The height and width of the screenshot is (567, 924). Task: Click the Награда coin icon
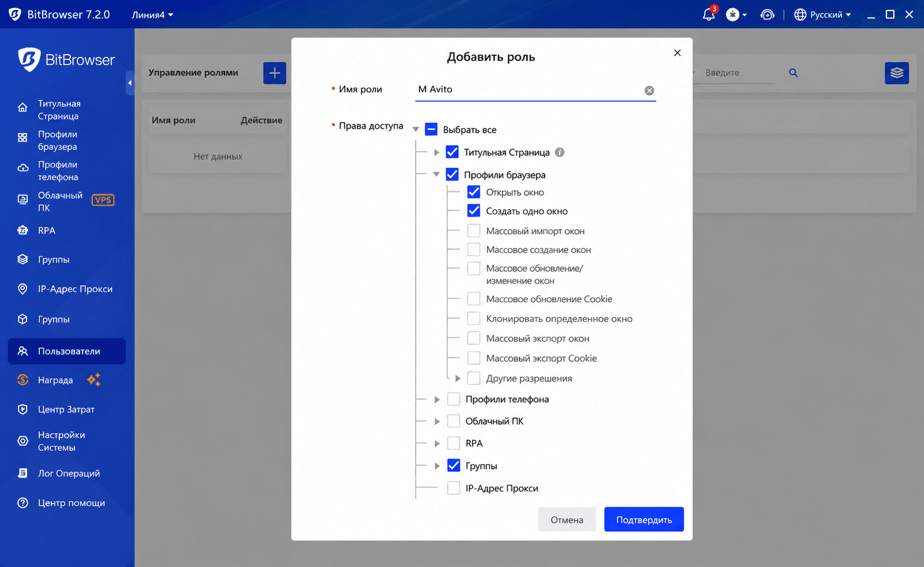click(x=23, y=380)
